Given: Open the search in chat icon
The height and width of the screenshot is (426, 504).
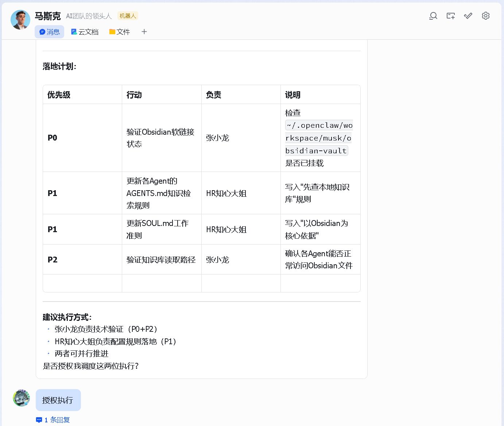Looking at the screenshot, I should tap(433, 16).
